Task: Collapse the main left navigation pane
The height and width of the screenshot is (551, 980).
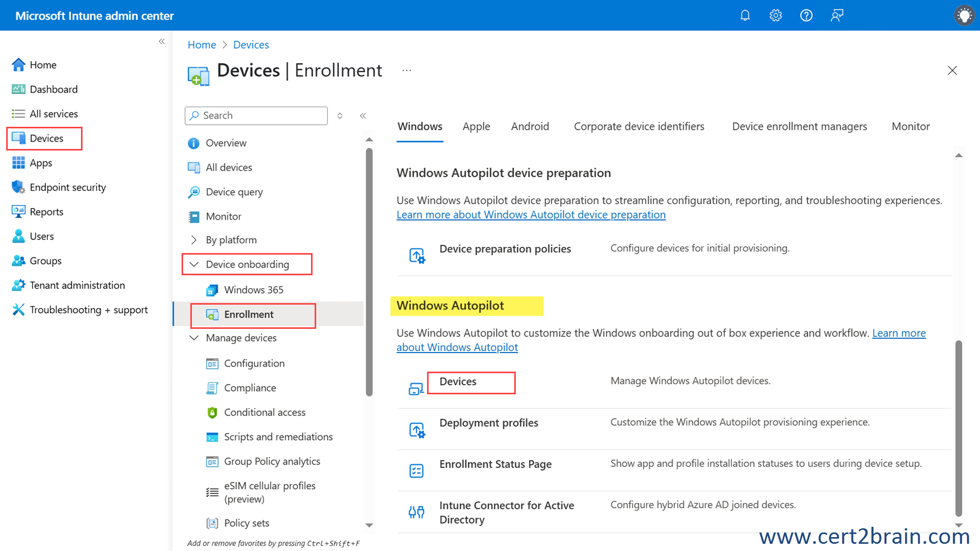Action: tap(162, 41)
